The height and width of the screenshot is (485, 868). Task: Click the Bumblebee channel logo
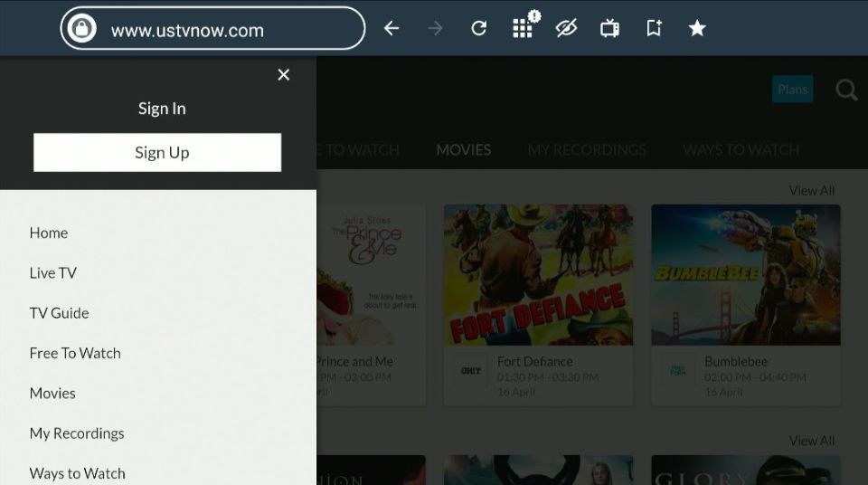point(678,371)
